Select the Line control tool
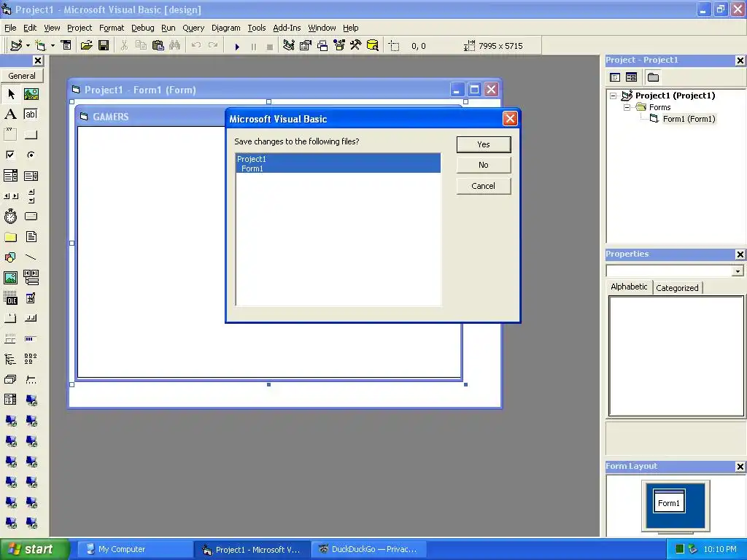 point(31,257)
